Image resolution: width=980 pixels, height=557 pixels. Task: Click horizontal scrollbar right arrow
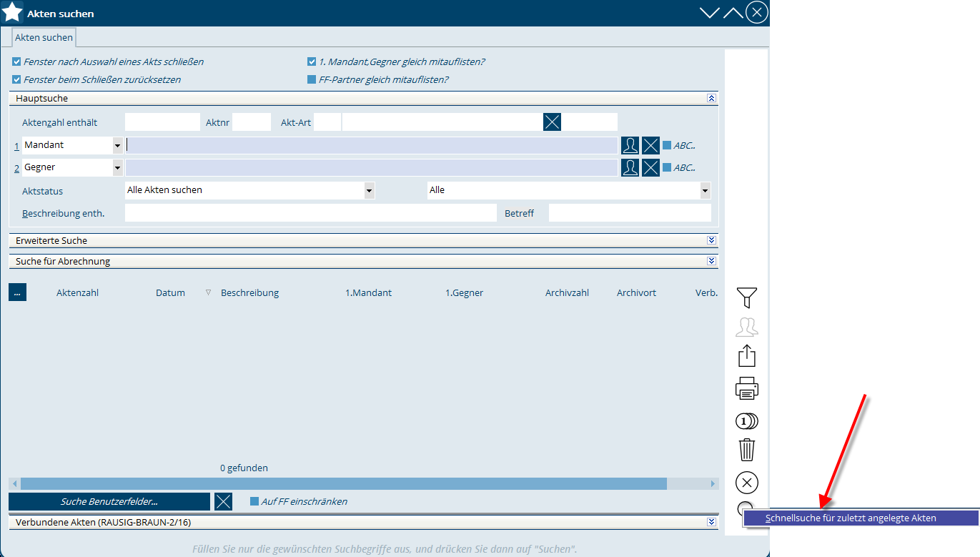[713, 484]
